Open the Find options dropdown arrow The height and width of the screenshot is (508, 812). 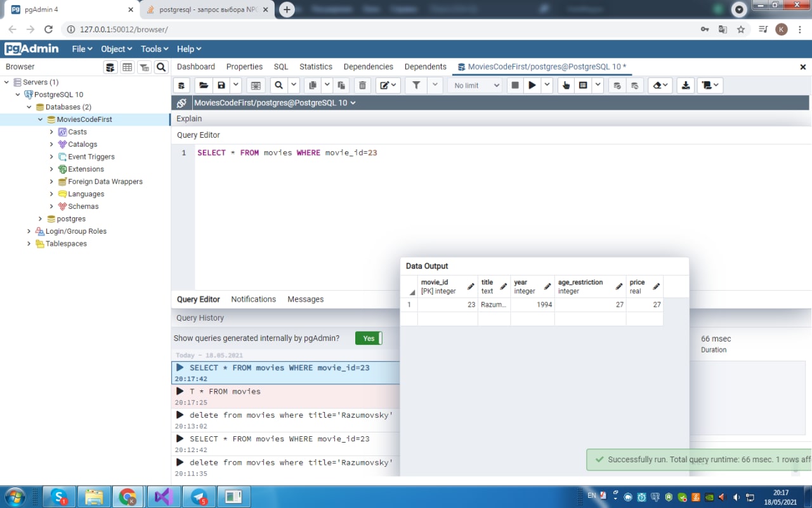294,85
